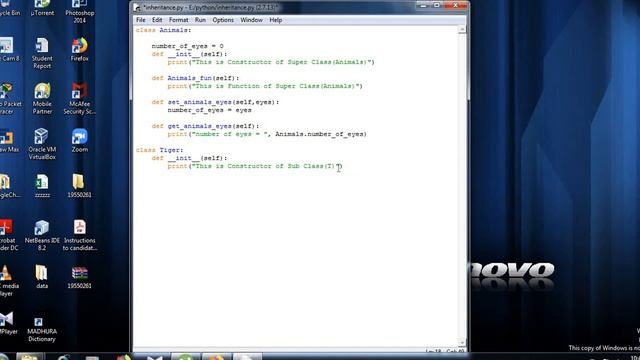Image resolution: width=640 pixels, height=360 pixels.
Task: Click "Animals.number_of_eyes" in the print statement
Action: coord(318,134)
